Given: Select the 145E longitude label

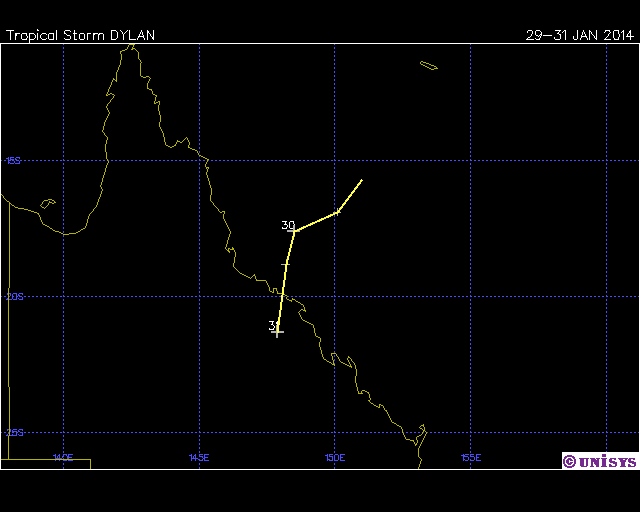Looking at the screenshot, I should pos(199,457).
